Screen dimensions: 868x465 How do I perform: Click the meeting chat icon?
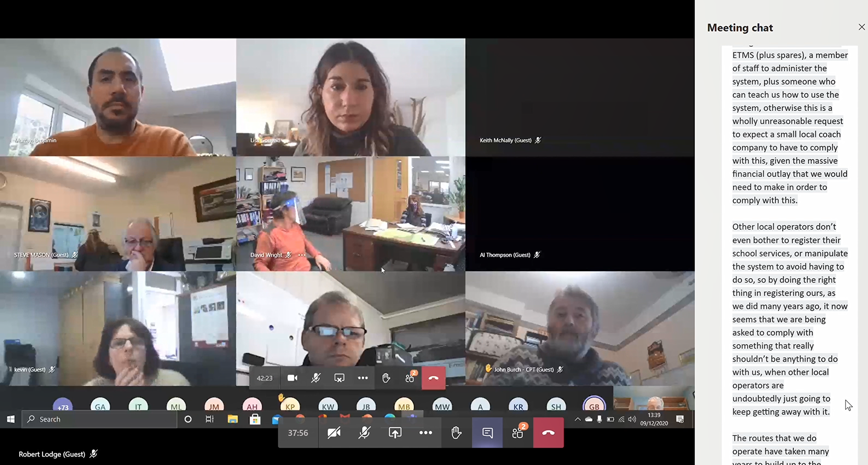(x=487, y=433)
